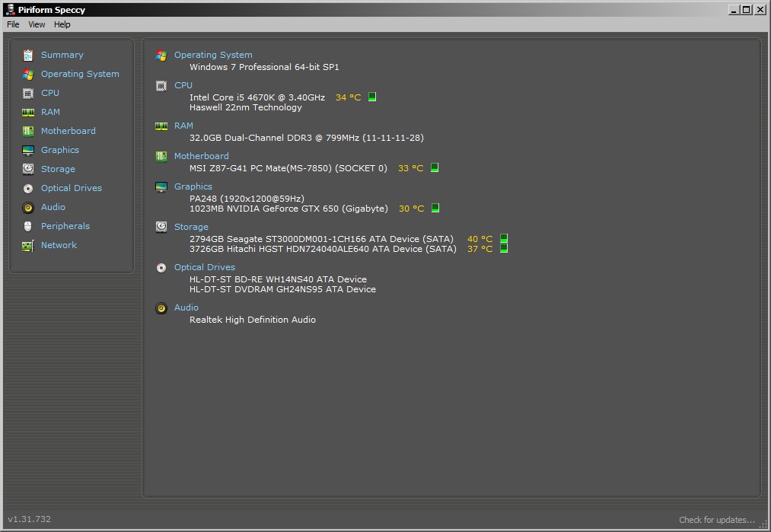Click the Optical Drives disc icon in sidebar
Image resolution: width=771 pixels, height=532 pixels.
28,188
